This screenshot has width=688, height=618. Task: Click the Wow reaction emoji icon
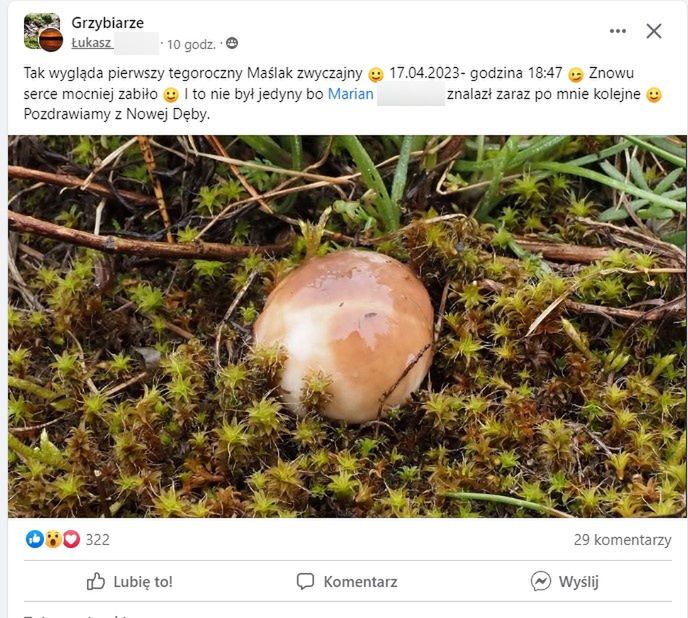pos(52,539)
